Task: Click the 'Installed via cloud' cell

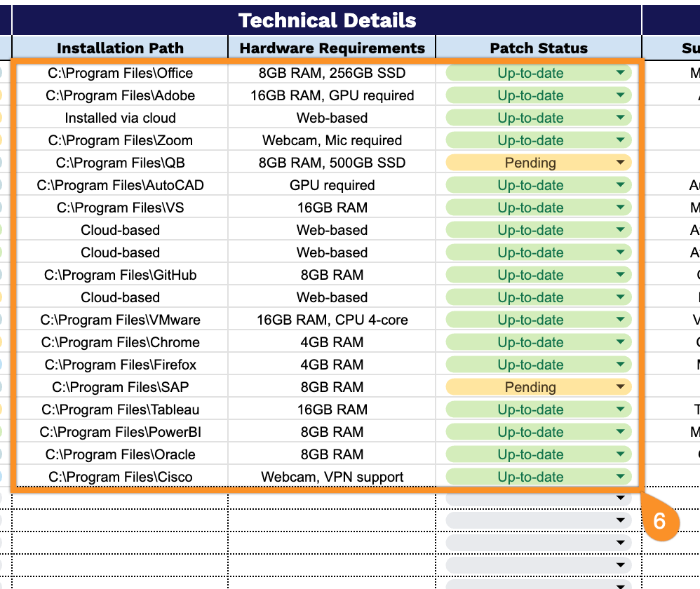Action: 120,118
